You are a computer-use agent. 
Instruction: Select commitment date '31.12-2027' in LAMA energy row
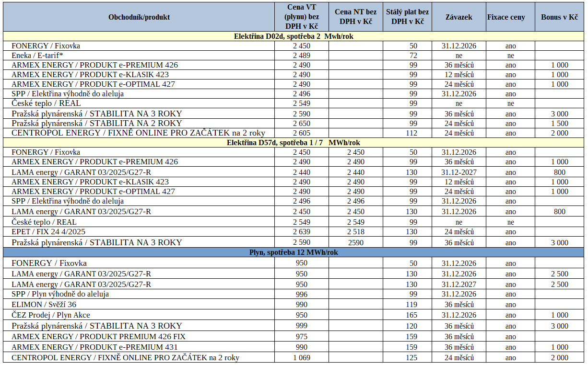click(459, 172)
